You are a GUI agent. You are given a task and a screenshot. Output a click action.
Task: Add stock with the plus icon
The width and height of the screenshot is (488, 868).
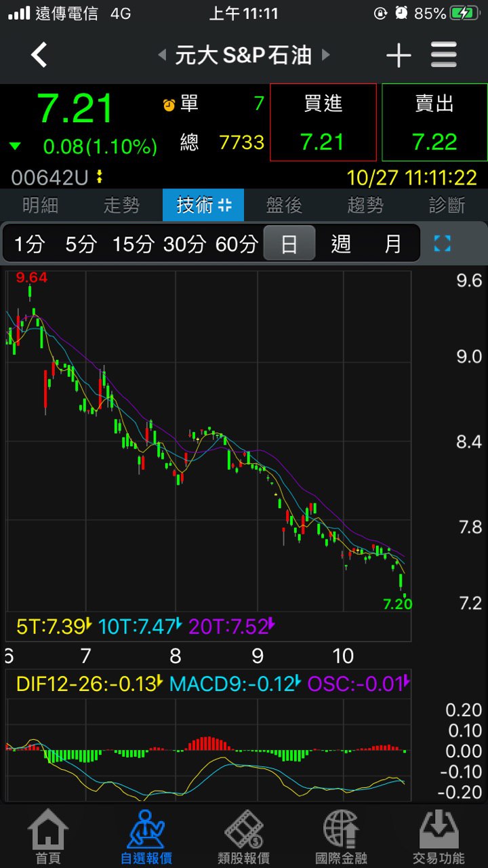click(x=399, y=56)
